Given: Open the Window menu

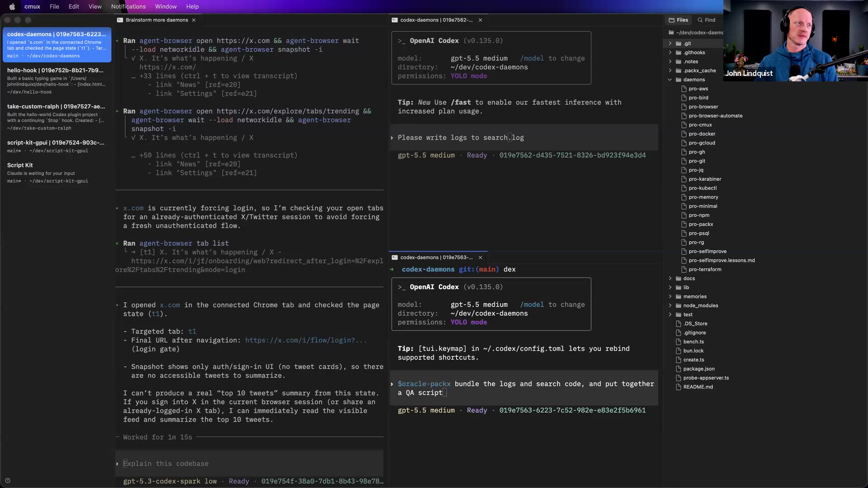Looking at the screenshot, I should pos(166,6).
